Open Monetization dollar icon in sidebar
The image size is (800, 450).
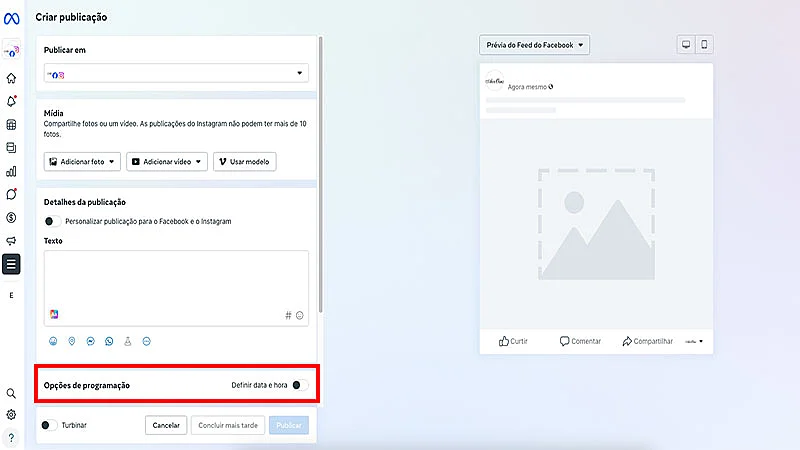pyautogui.click(x=11, y=218)
